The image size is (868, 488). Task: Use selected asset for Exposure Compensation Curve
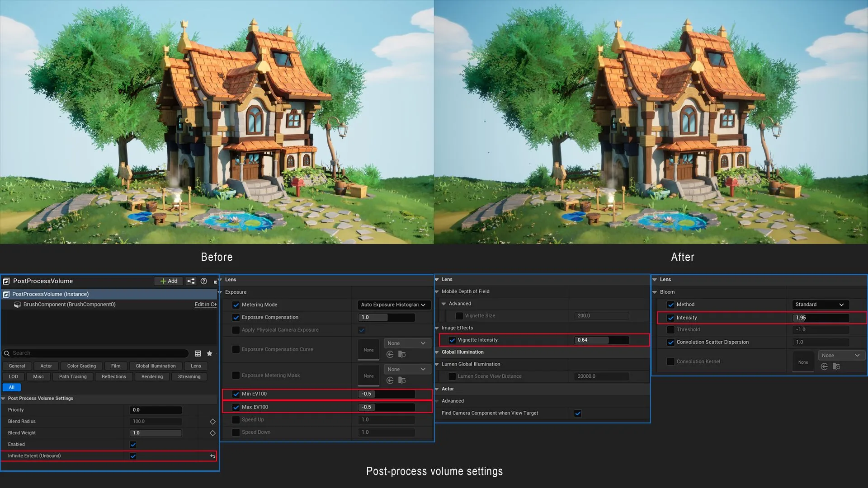390,355
